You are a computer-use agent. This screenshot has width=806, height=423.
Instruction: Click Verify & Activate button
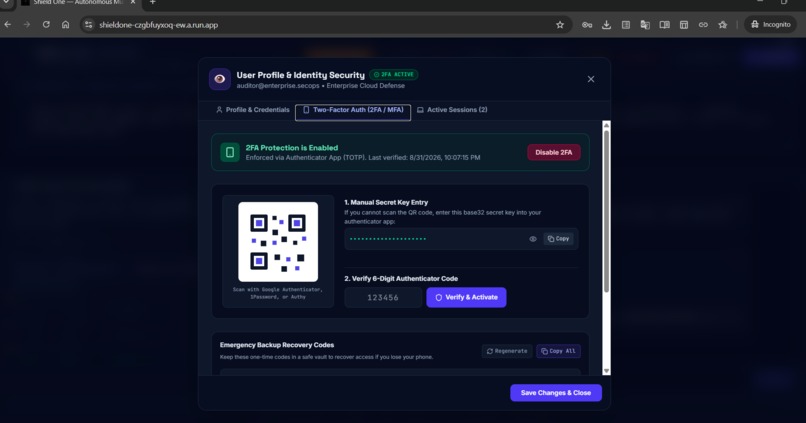pos(466,298)
